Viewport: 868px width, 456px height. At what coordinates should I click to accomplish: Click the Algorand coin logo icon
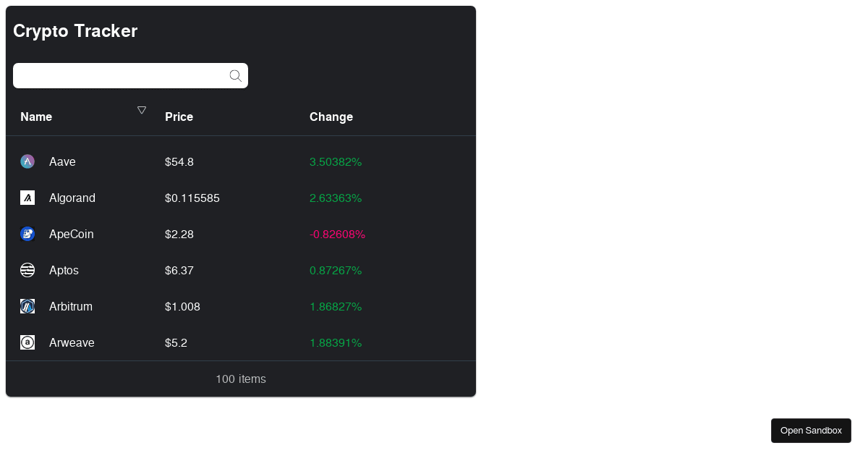pyautogui.click(x=27, y=198)
